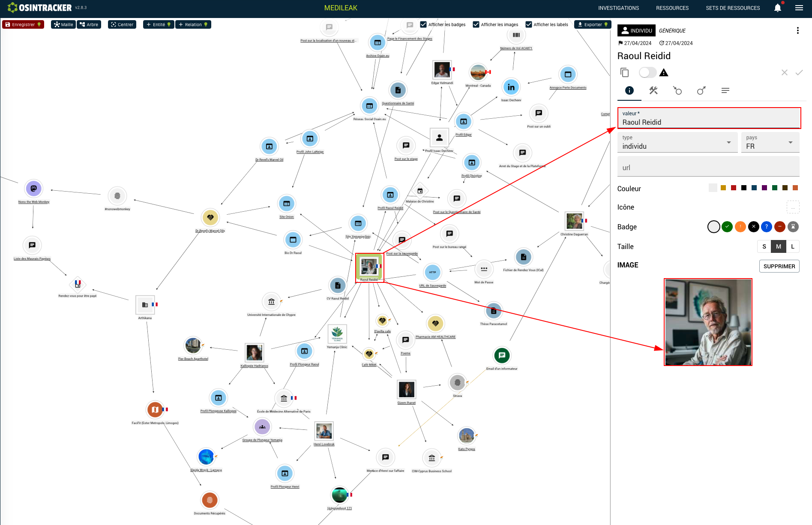
Task: Select the Documents Récupérés node
Action: pyautogui.click(x=210, y=500)
